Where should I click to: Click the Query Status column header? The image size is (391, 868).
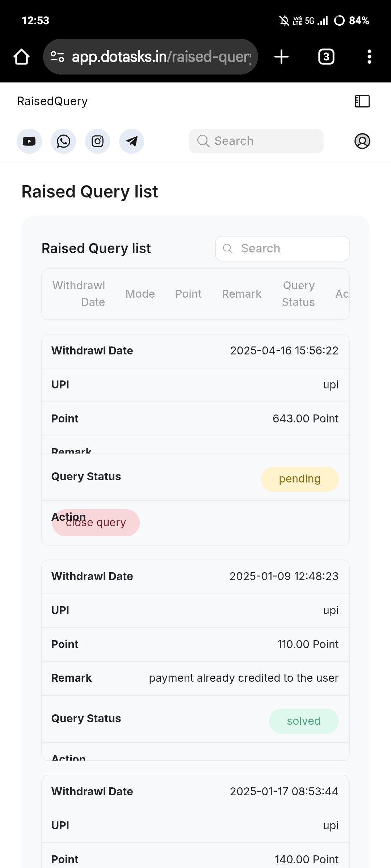click(x=298, y=294)
